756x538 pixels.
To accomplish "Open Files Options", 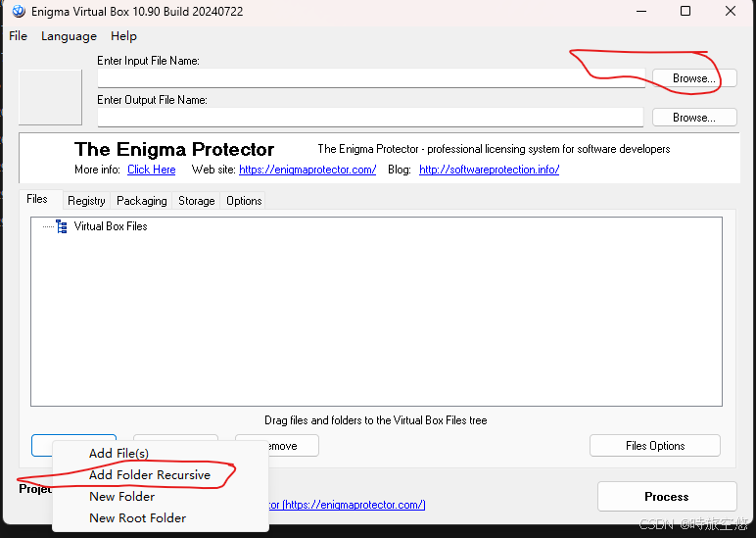I will point(655,446).
